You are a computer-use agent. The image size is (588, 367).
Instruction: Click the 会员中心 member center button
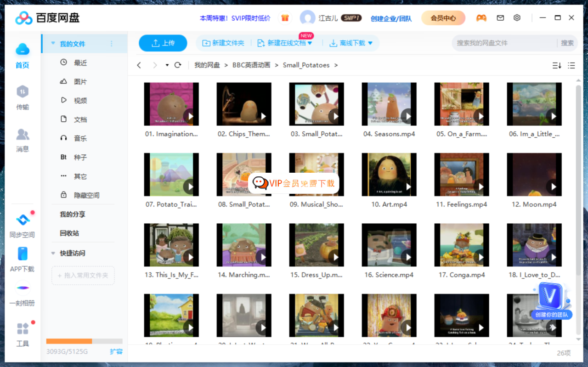click(x=443, y=18)
